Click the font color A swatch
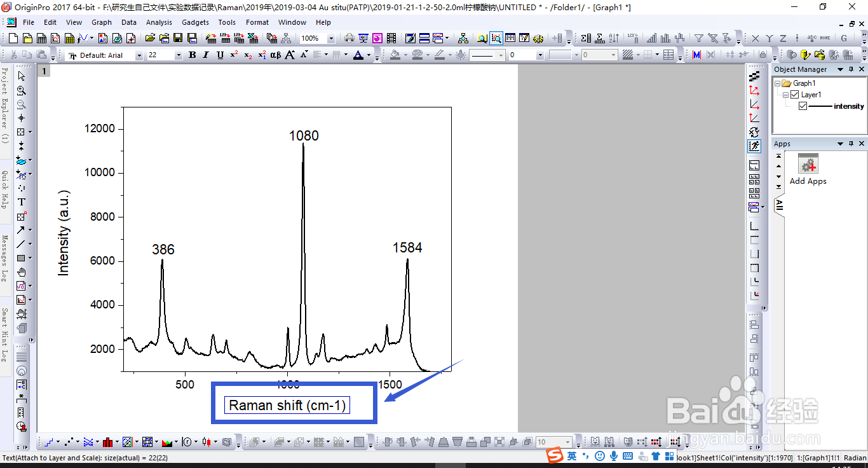Viewport: 868px width, 468px height. tap(358, 55)
